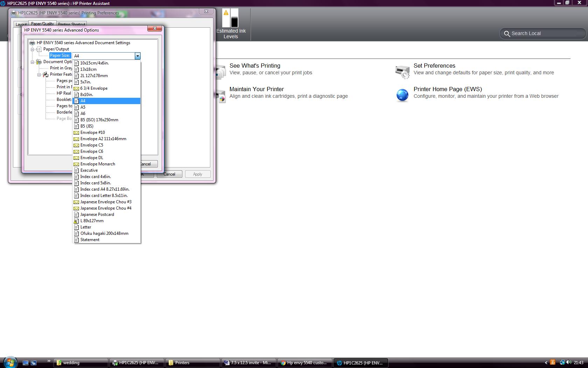Choose A5 paper size
The height and width of the screenshot is (368, 588).
click(106, 107)
